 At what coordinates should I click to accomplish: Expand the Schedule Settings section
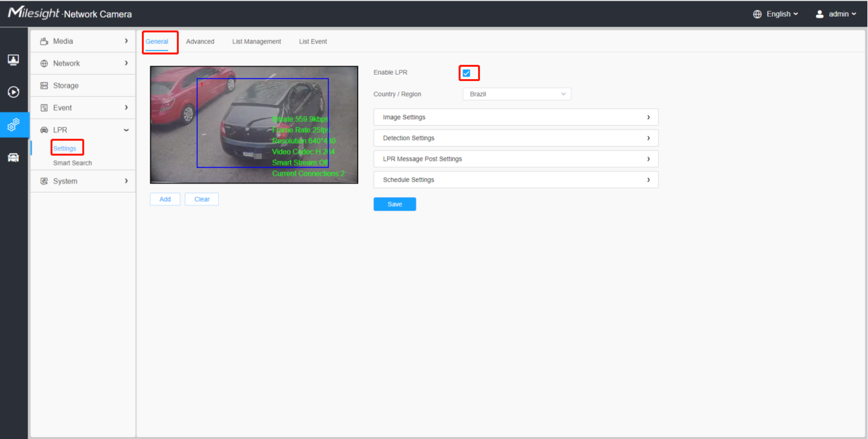516,180
